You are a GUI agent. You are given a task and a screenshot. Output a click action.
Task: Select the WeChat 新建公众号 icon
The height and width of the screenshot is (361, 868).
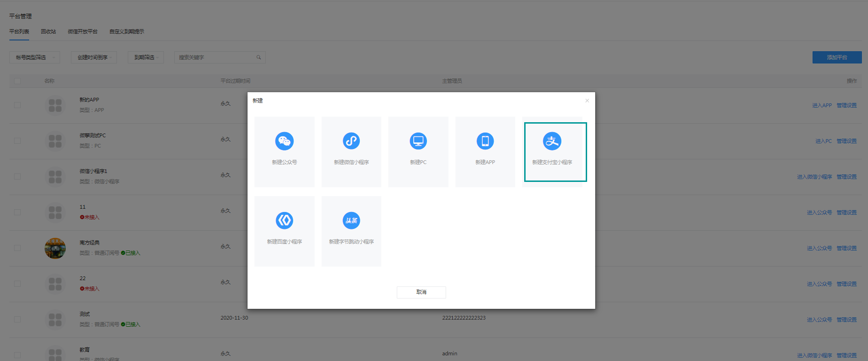pos(284,141)
